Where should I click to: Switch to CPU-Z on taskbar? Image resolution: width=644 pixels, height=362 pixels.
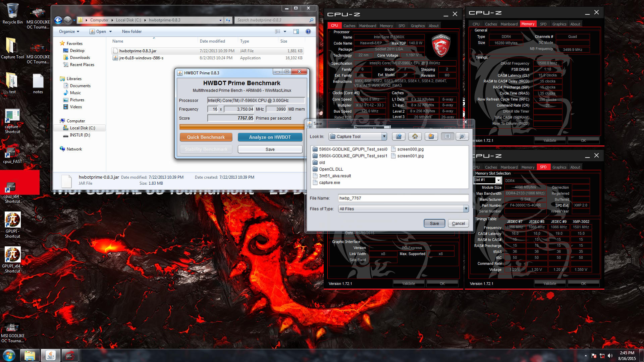pyautogui.click(x=69, y=355)
